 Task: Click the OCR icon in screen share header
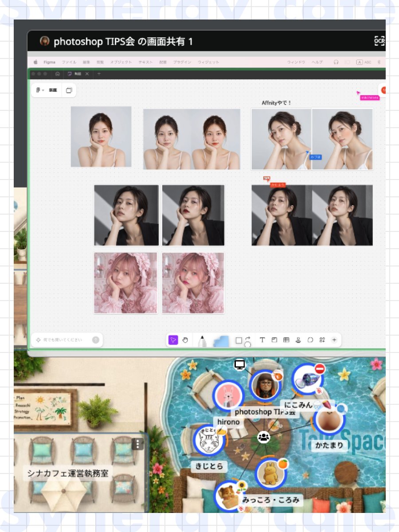(380, 41)
